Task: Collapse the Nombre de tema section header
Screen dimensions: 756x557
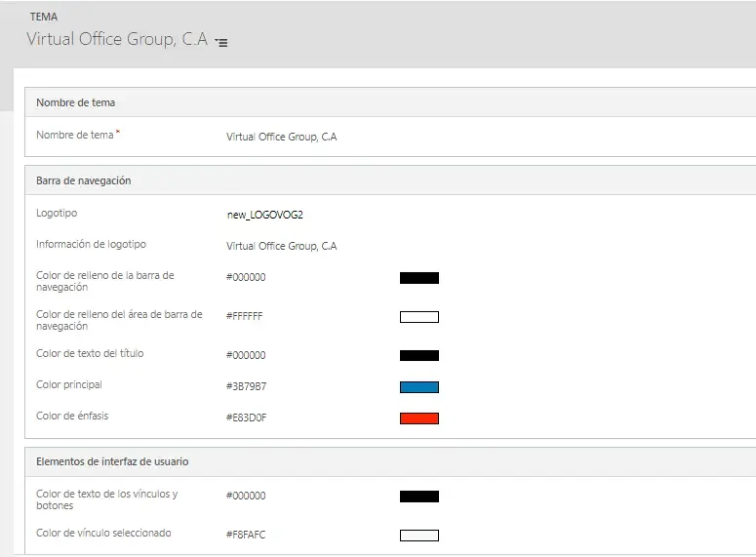Action: [76, 102]
